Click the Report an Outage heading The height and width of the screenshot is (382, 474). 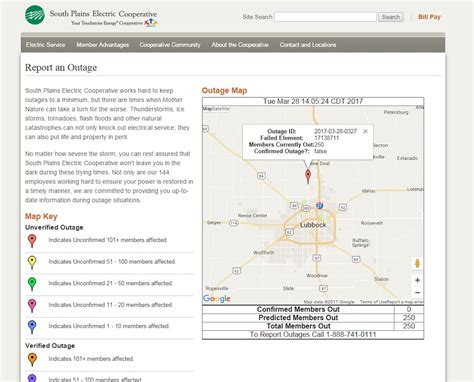[61, 68]
